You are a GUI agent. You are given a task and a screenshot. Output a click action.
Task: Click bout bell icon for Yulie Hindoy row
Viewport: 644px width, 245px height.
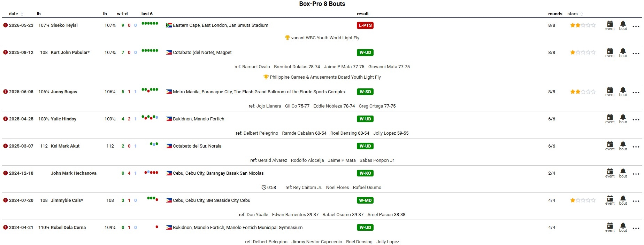pyautogui.click(x=623, y=119)
